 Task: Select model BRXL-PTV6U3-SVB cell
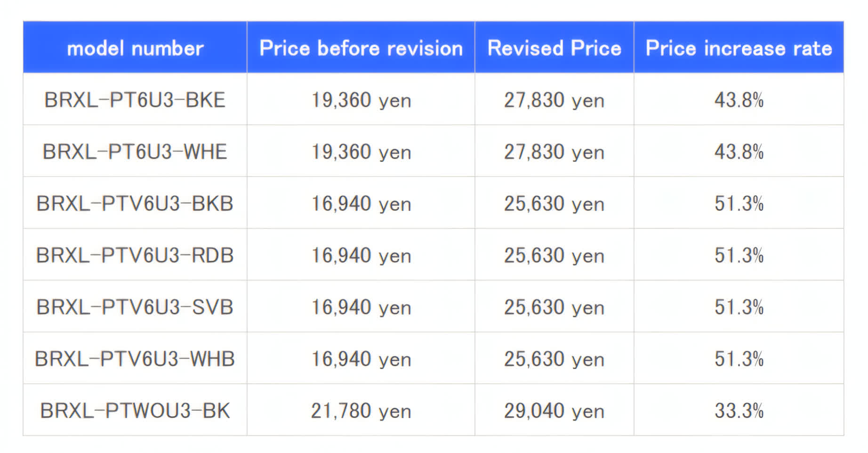click(x=135, y=307)
